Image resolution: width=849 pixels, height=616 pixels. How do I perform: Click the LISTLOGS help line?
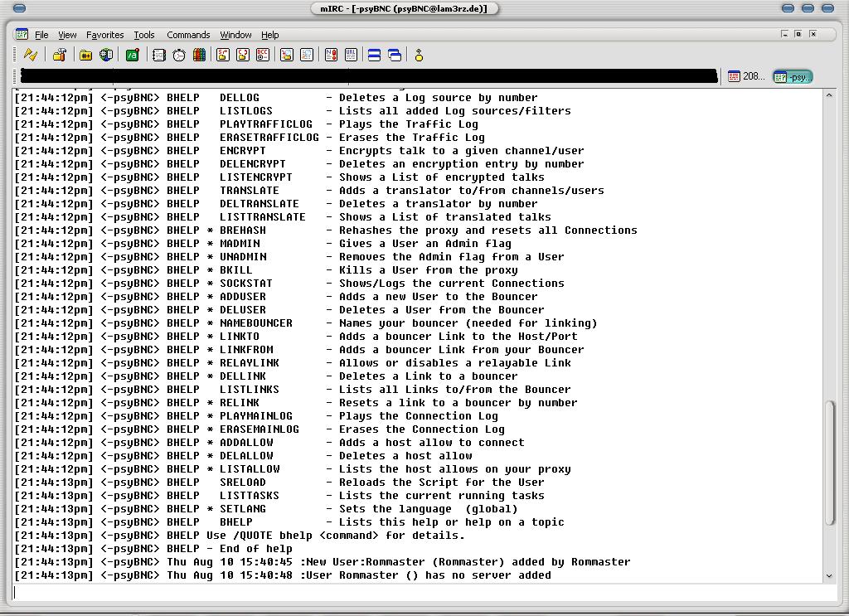293,110
